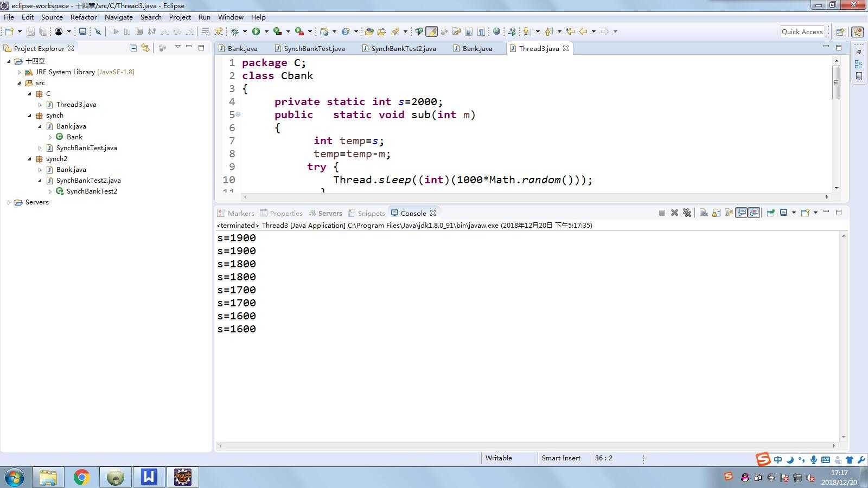Click the New Server icon

(x=324, y=31)
